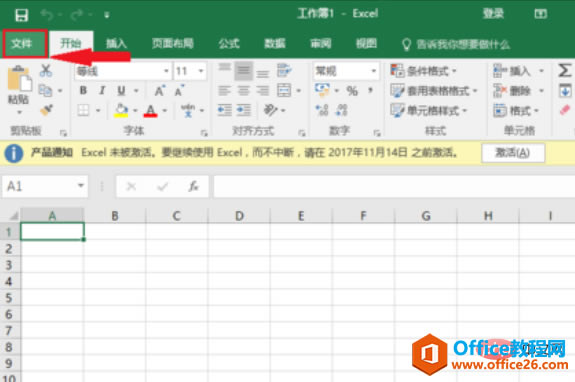Toggle Underline formatting
The width and height of the screenshot is (575, 382).
(121, 90)
